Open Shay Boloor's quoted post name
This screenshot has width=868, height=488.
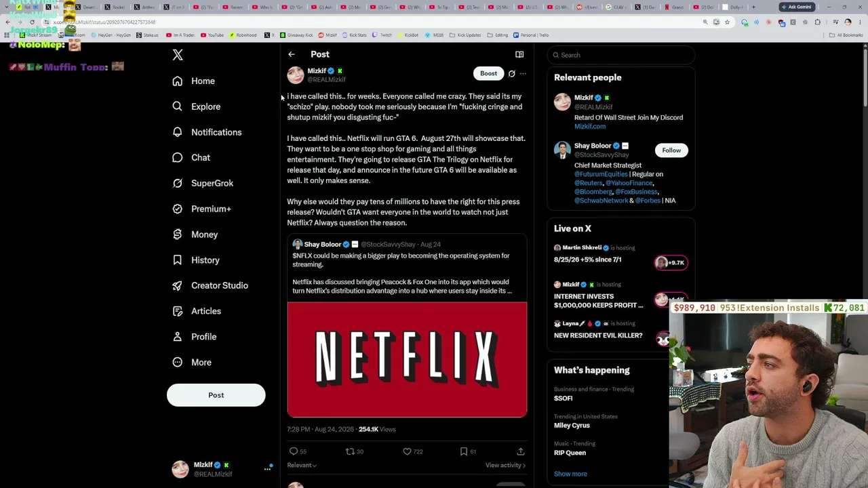pyautogui.click(x=322, y=244)
